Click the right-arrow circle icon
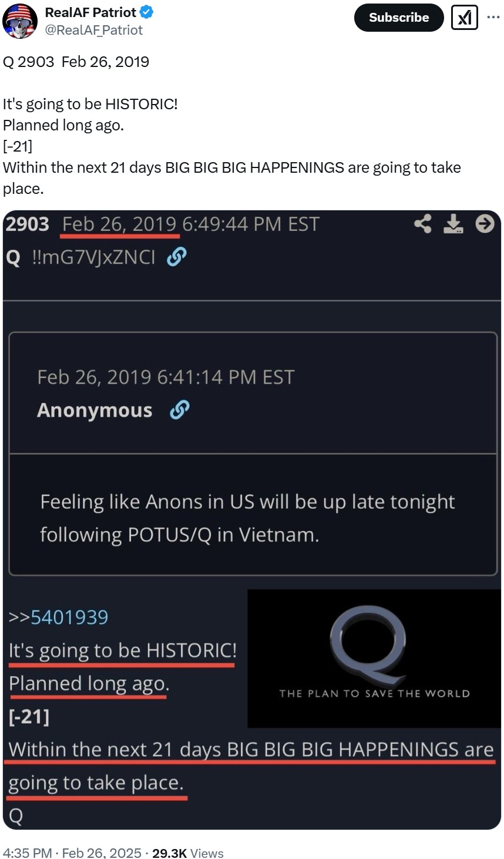The width and height of the screenshot is (504, 859). coord(485,223)
